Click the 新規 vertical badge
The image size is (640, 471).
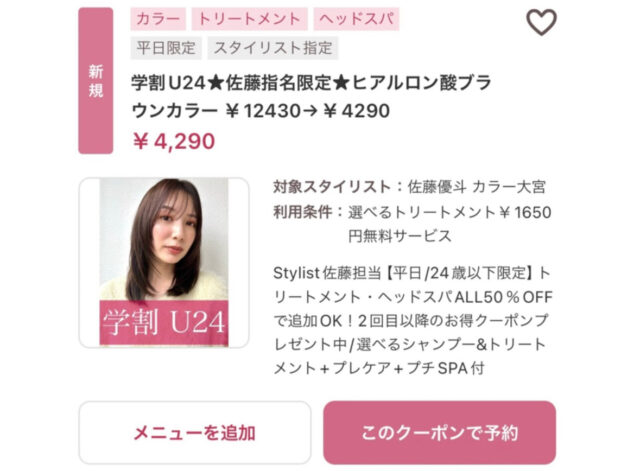pyautogui.click(x=96, y=81)
